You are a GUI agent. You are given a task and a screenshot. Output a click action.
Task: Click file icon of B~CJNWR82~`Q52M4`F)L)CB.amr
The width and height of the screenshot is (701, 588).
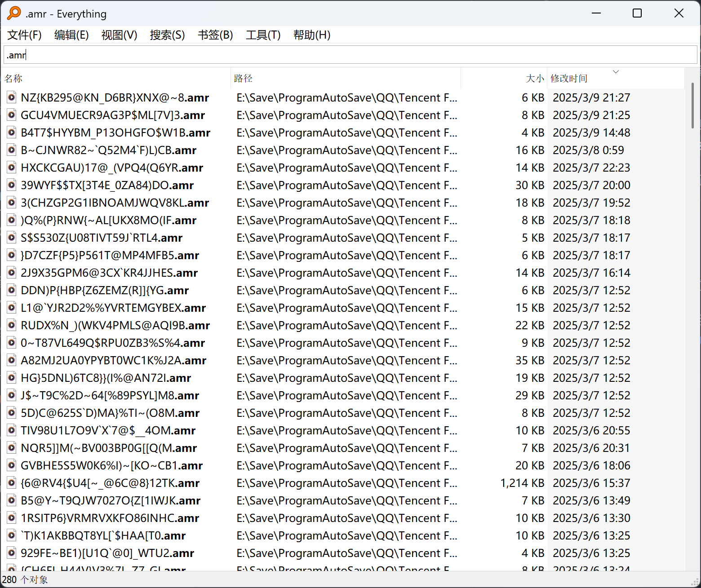(12, 150)
